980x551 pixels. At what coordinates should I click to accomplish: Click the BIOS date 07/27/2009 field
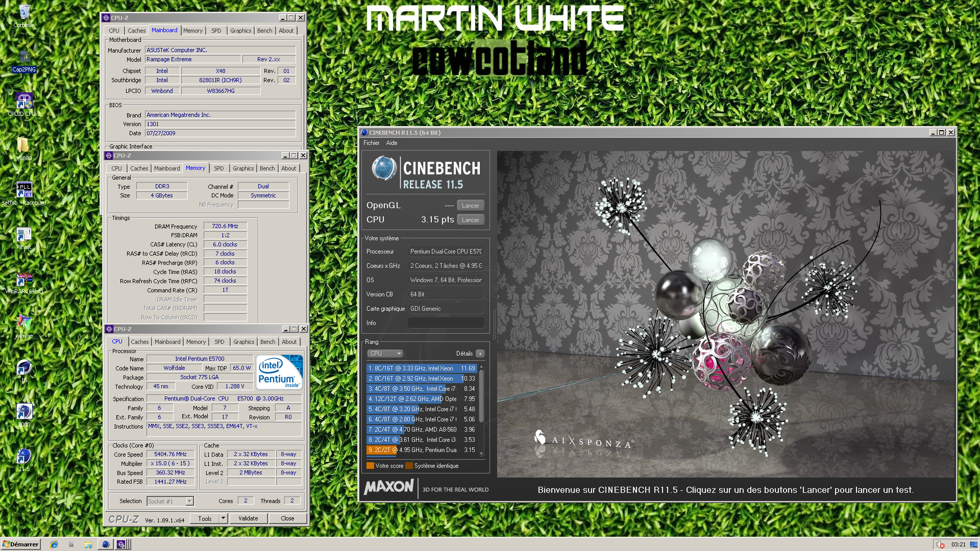pyautogui.click(x=220, y=133)
